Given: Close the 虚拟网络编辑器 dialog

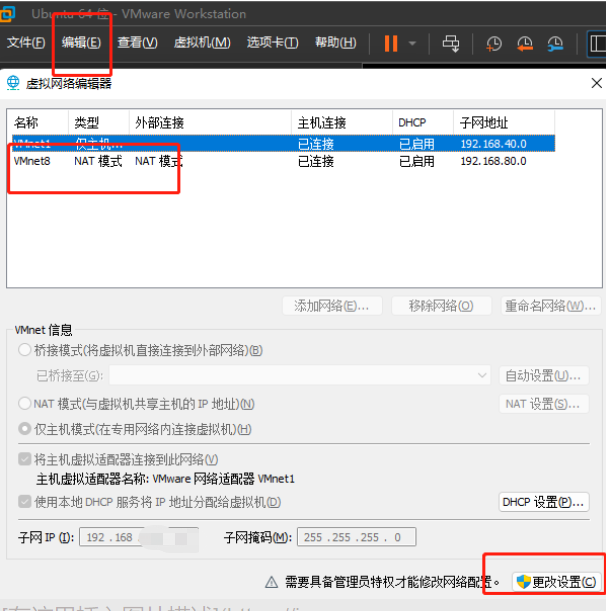Looking at the screenshot, I should (596, 83).
